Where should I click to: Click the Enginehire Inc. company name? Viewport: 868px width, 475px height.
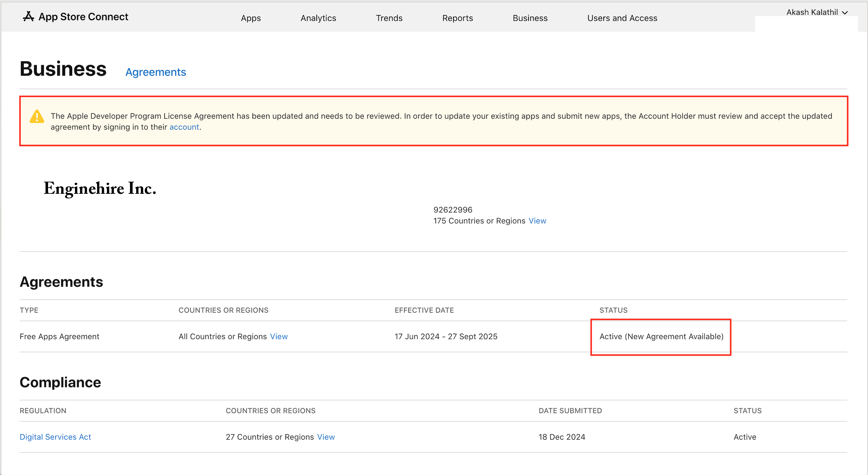point(100,188)
